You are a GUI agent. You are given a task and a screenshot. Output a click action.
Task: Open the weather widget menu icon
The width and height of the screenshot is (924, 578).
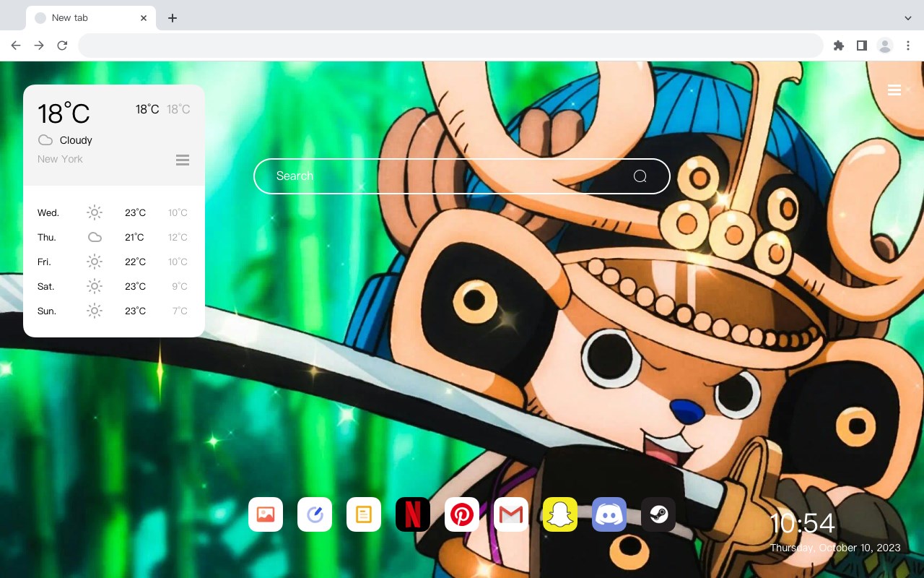[x=183, y=160]
